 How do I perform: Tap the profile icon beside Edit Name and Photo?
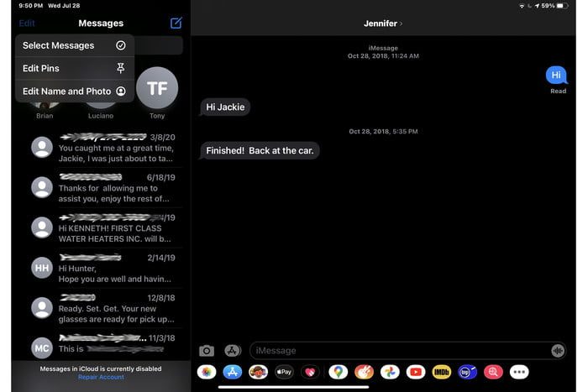[x=121, y=91]
